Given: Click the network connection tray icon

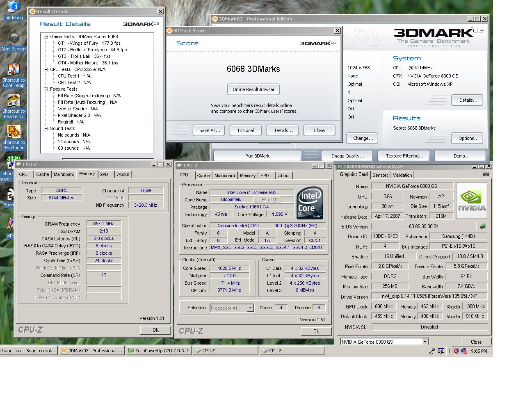Looking at the screenshot, I should [x=464, y=351].
